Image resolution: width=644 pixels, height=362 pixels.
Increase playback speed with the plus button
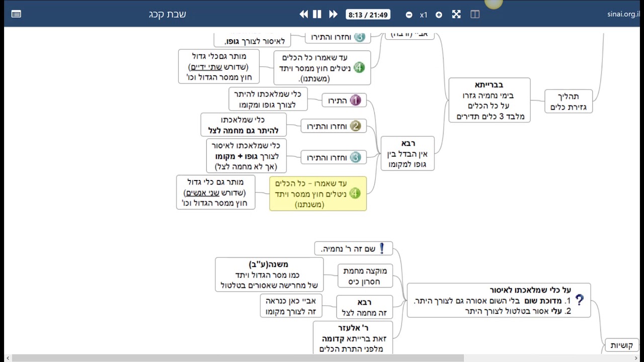point(439,15)
